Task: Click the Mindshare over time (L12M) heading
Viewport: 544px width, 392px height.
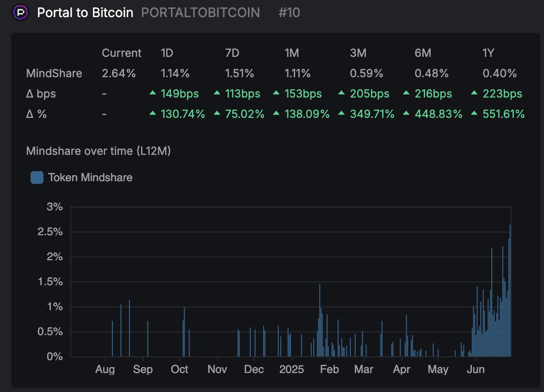Action: (x=98, y=151)
